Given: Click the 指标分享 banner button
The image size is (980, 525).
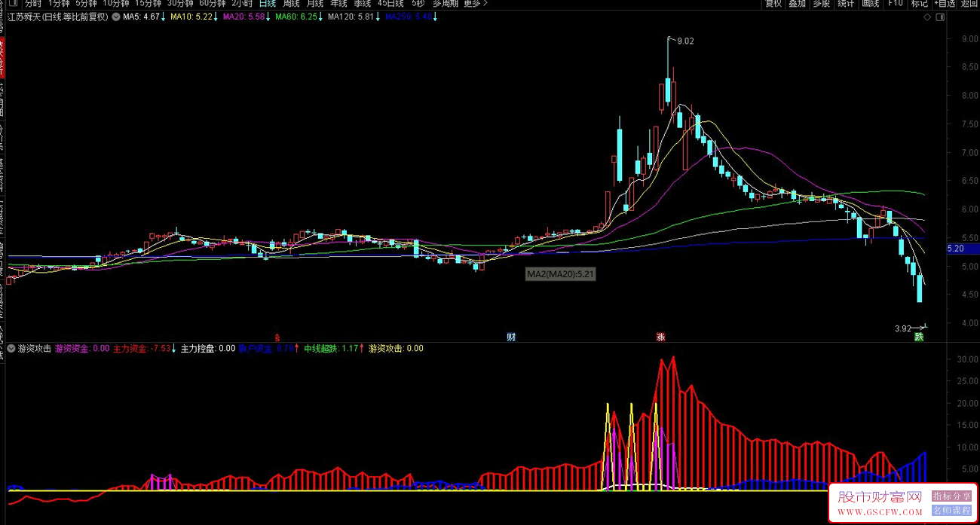Looking at the screenshot, I should pyautogui.click(x=951, y=496).
